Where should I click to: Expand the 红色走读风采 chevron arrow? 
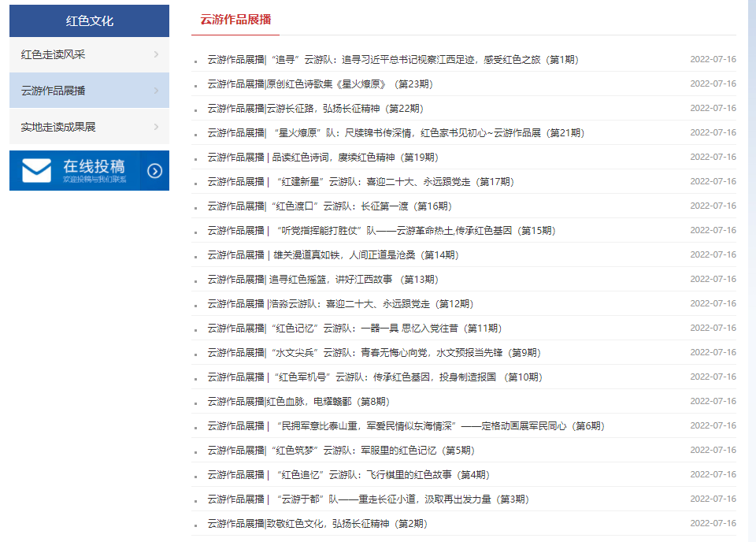click(156, 54)
